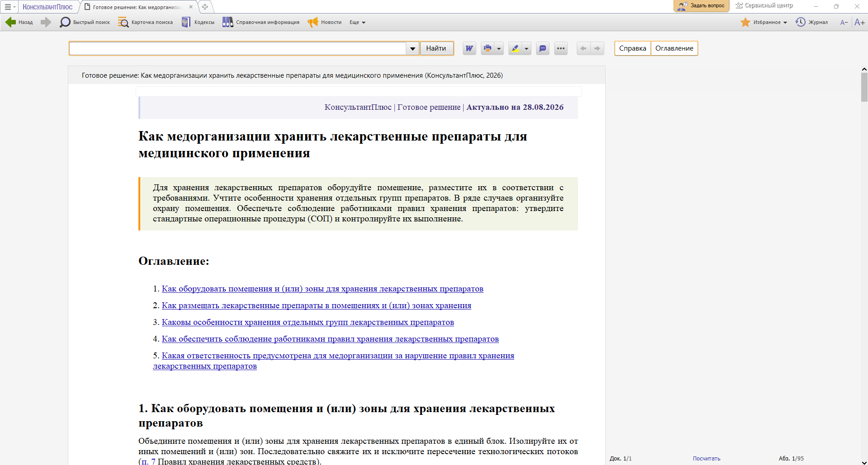Open link Как обеспечить соблюдение работниками правил
This screenshot has height=465, width=868.
(x=330, y=339)
